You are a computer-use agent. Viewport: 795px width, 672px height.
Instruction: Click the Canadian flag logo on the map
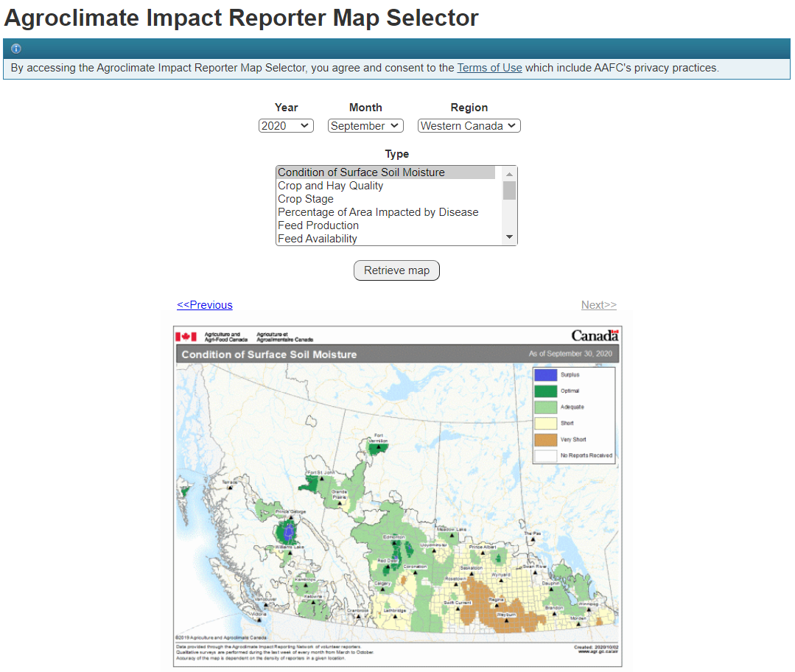click(186, 337)
